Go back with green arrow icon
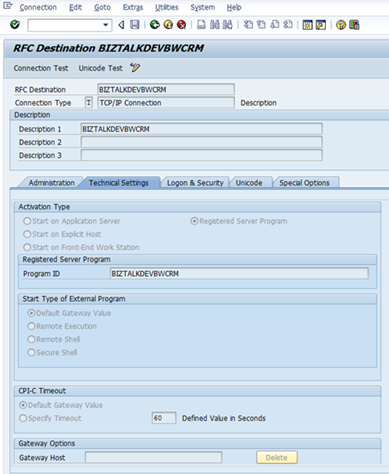 point(154,25)
